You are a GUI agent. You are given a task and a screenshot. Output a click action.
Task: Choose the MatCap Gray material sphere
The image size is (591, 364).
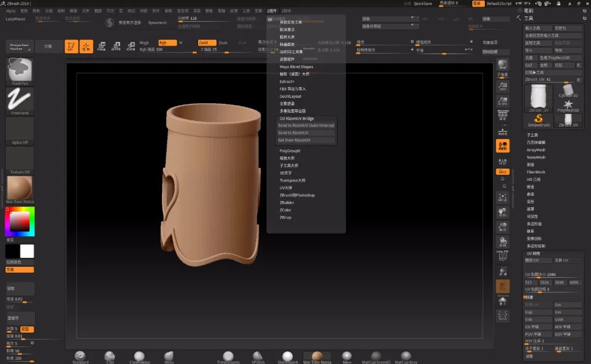(x=406, y=357)
